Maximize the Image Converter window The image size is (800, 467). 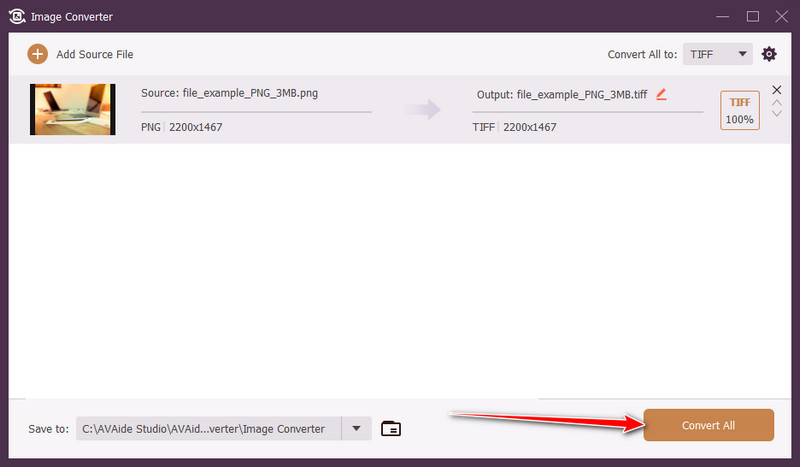[x=752, y=16]
